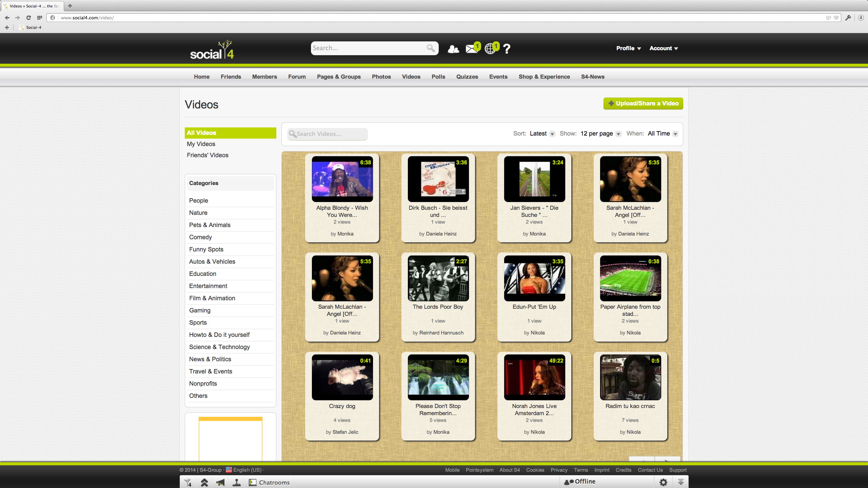The width and height of the screenshot is (868, 488).
Task: Open the Pointsystem footer link
Action: point(479,470)
